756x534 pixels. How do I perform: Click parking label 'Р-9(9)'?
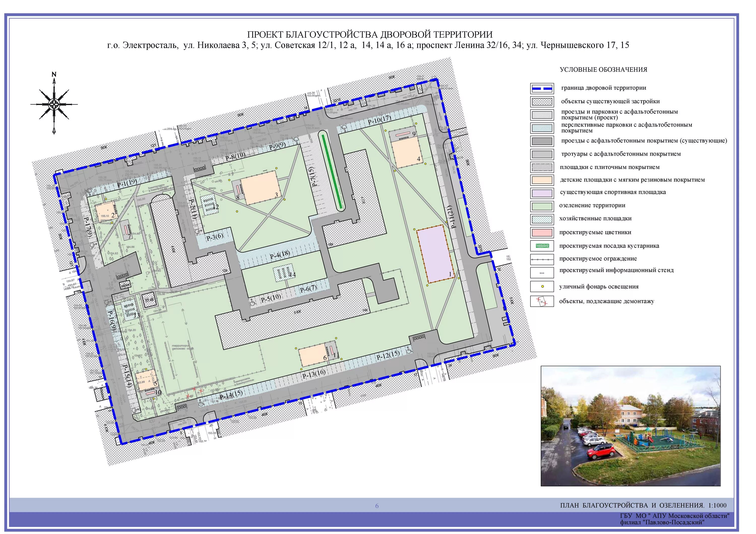(x=277, y=146)
